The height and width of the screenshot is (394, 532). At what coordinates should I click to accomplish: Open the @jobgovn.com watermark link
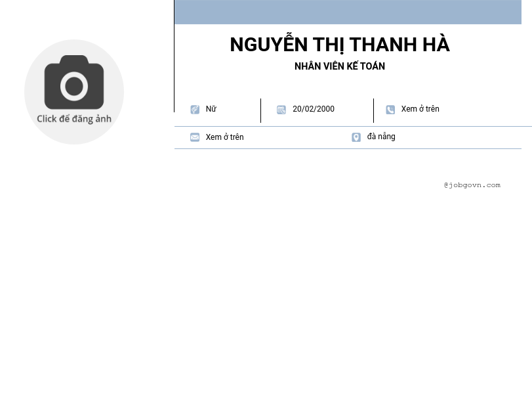(x=472, y=185)
